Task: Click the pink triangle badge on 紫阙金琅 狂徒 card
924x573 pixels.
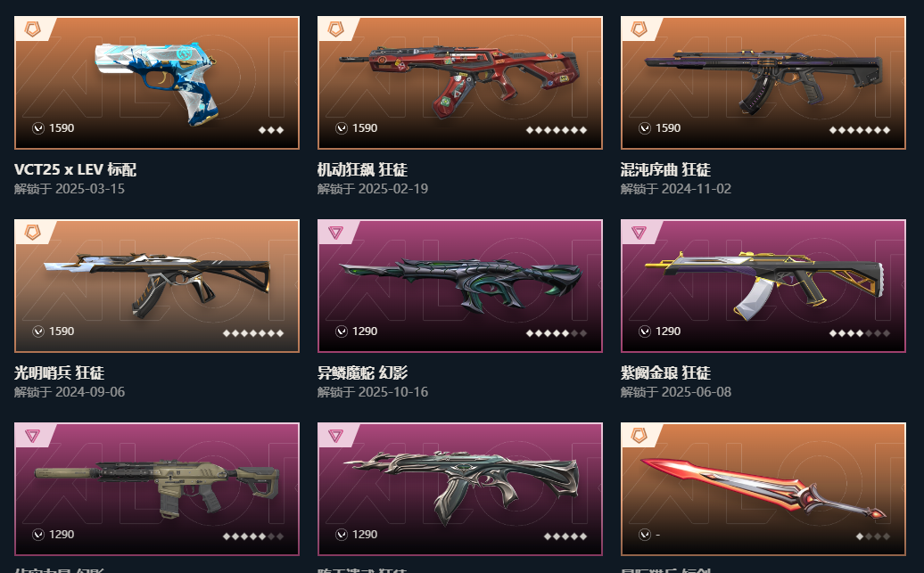Action: pyautogui.click(x=639, y=233)
